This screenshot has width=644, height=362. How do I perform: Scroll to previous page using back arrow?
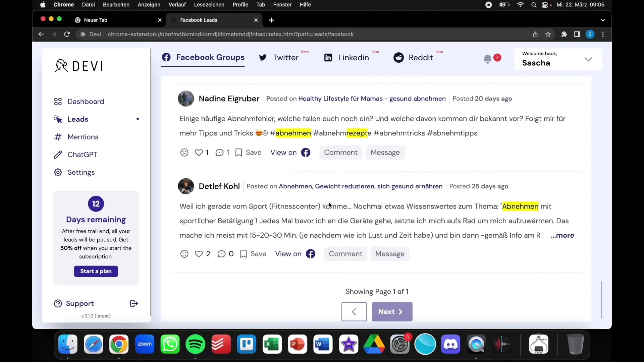[x=354, y=312]
